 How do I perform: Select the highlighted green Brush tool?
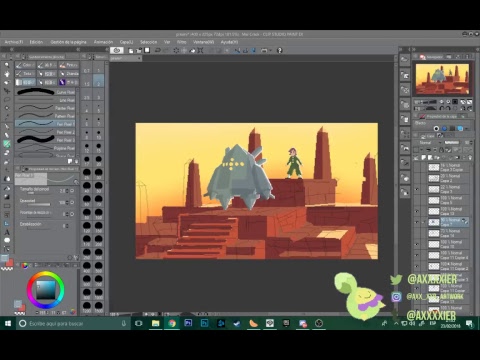tap(7, 144)
